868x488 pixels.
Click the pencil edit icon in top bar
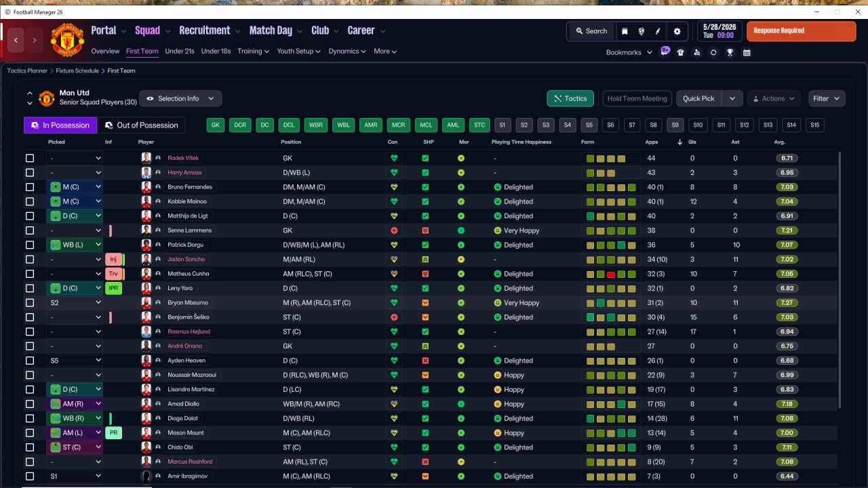(x=658, y=31)
